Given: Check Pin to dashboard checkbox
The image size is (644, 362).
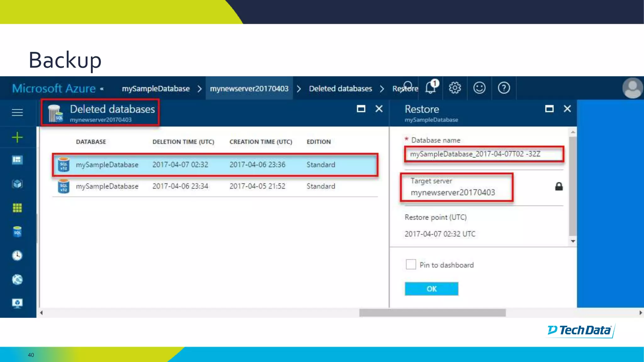Looking at the screenshot, I should pos(411,264).
